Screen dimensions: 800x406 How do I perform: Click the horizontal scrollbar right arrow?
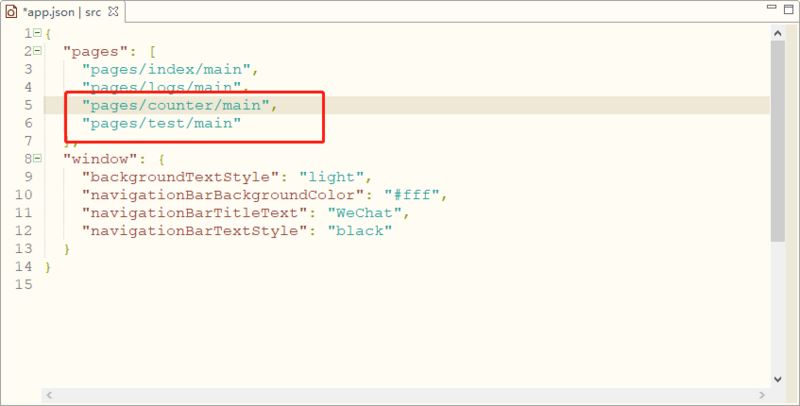pyautogui.click(x=762, y=395)
